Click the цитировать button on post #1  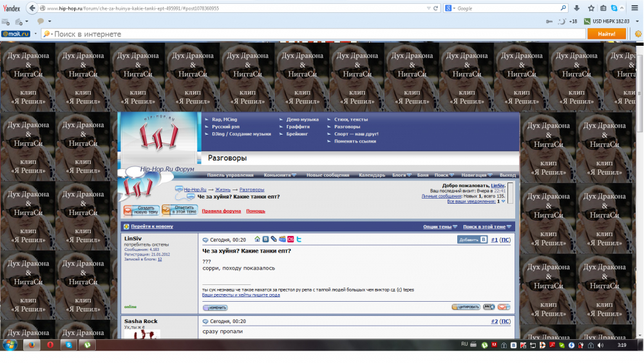point(466,307)
